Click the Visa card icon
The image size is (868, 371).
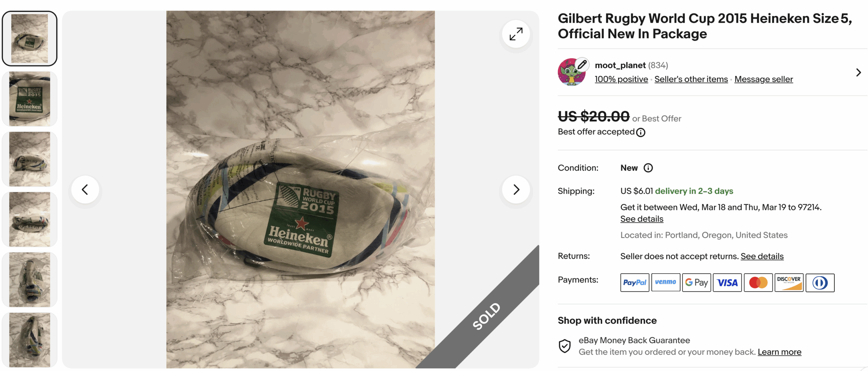(x=727, y=282)
